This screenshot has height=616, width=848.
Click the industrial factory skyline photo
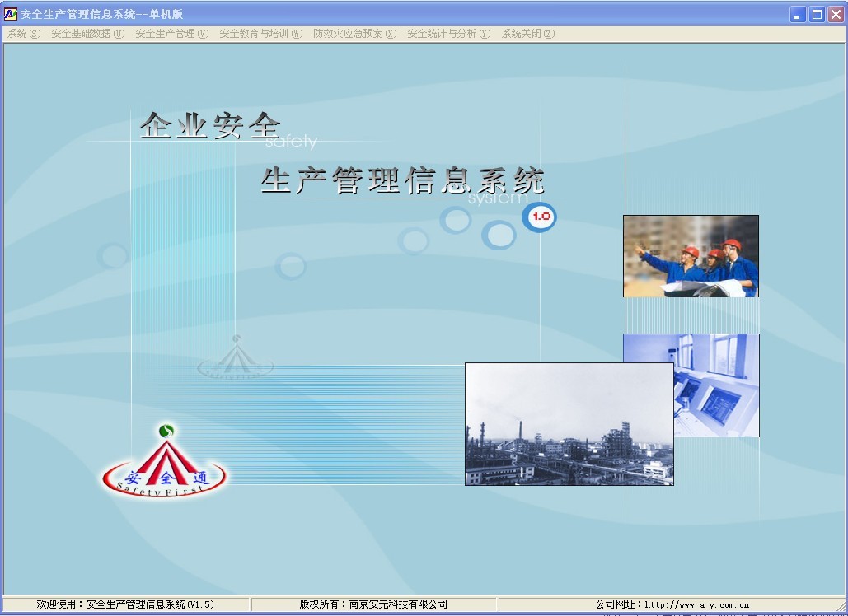(x=569, y=424)
